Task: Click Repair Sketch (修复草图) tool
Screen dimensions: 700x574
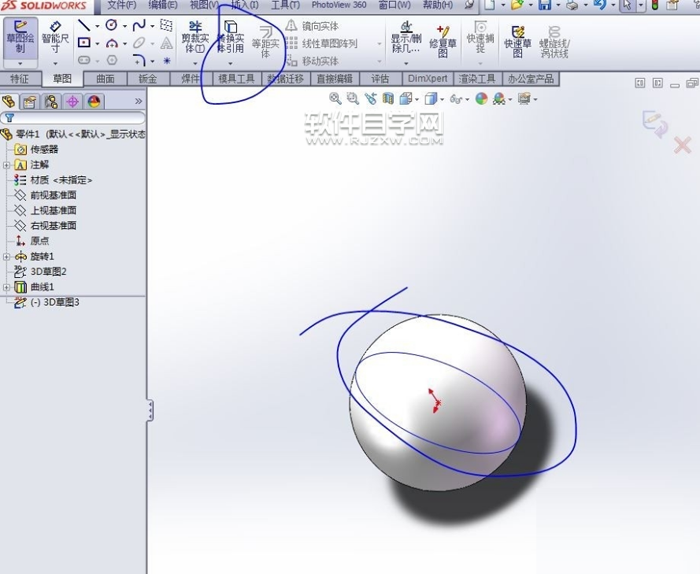Action: tap(443, 41)
